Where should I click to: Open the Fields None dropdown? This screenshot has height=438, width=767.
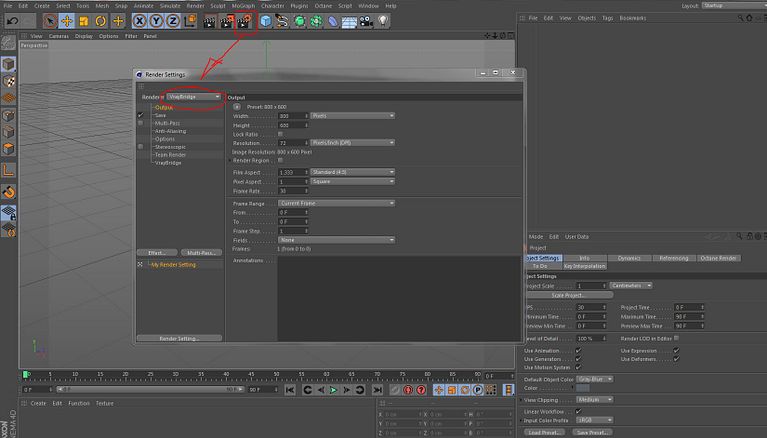click(336, 240)
